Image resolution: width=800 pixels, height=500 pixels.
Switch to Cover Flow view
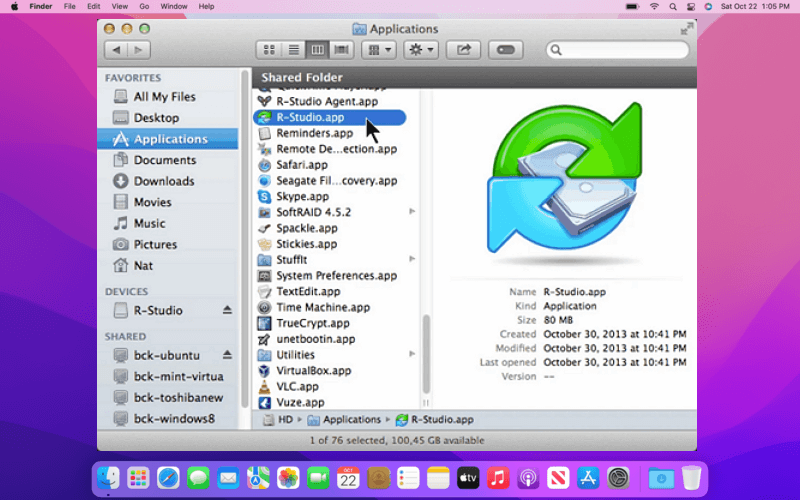click(341, 50)
